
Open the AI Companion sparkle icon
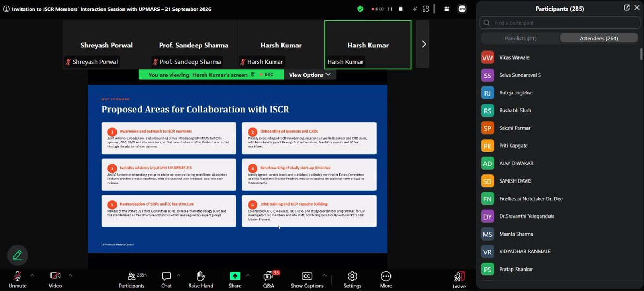tap(415, 9)
